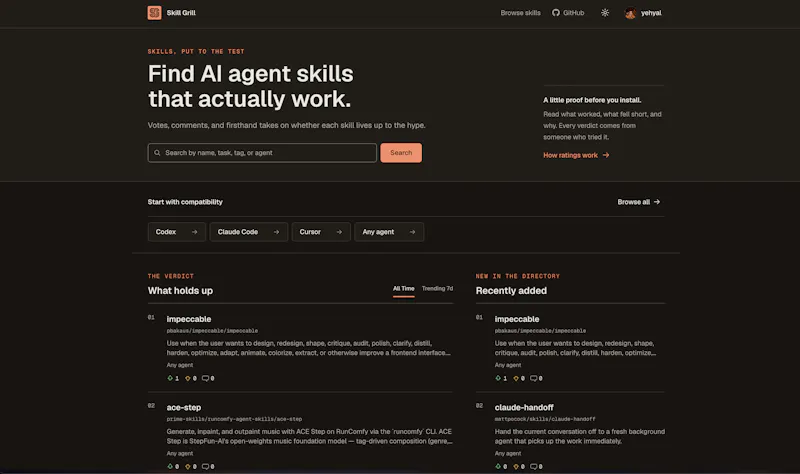The height and width of the screenshot is (474, 800).
Task: Click prime-skills/runcomfy-agent-skills/ace-step path
Action: coord(234,419)
